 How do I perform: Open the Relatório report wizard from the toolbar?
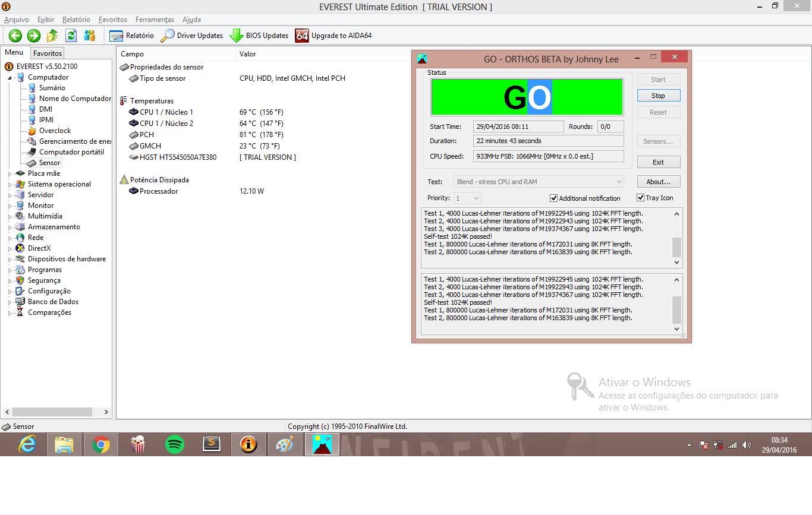[x=131, y=36]
